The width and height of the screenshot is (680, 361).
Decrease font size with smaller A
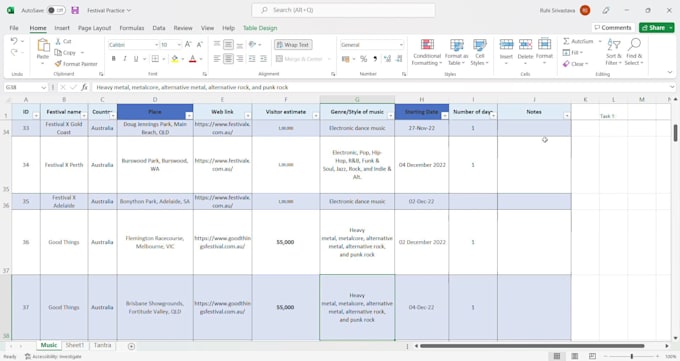[x=199, y=45]
